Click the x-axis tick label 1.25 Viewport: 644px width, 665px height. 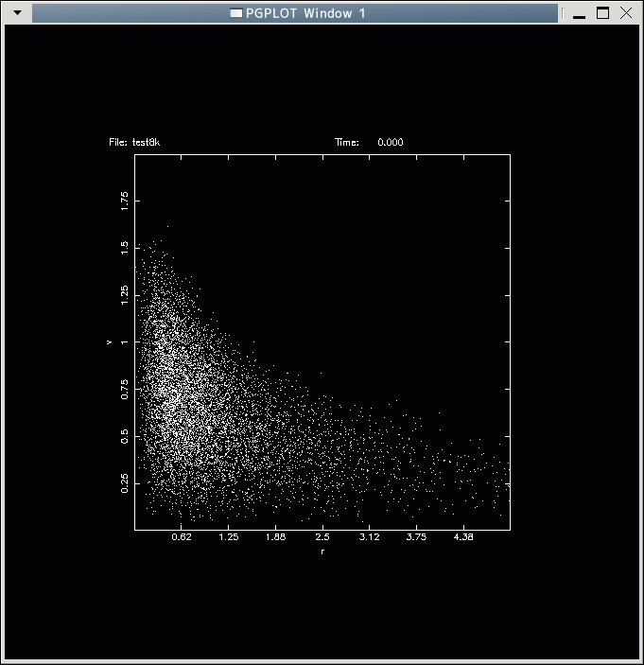[x=228, y=537]
